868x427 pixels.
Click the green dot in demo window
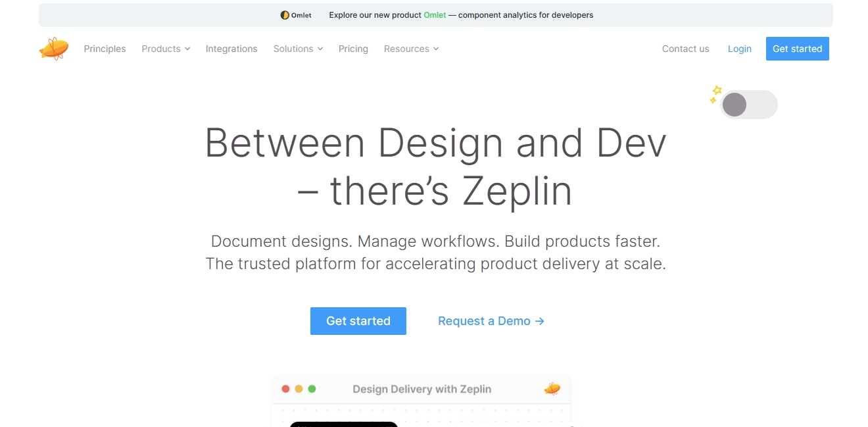point(312,389)
